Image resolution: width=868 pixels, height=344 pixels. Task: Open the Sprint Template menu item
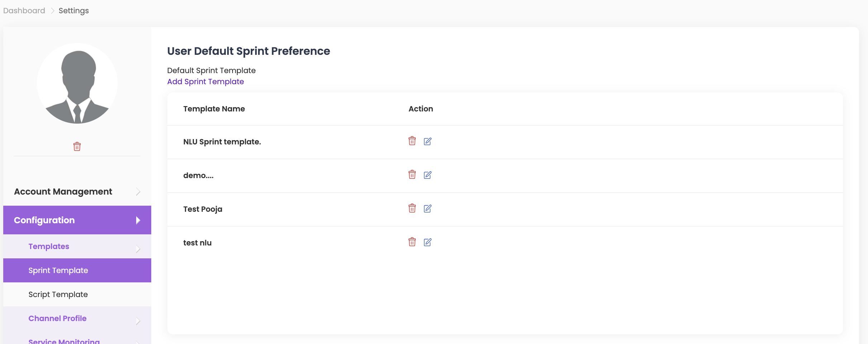click(58, 271)
